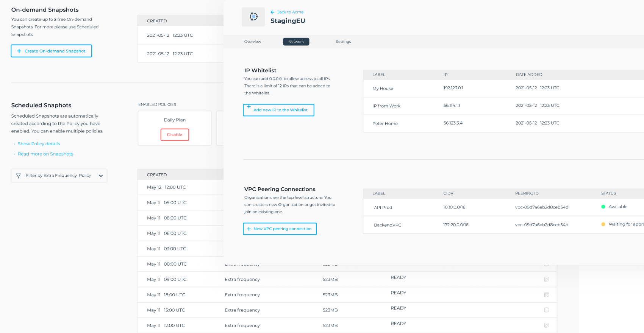Select the Network tab
This screenshot has width=644, height=333.
[x=296, y=42]
